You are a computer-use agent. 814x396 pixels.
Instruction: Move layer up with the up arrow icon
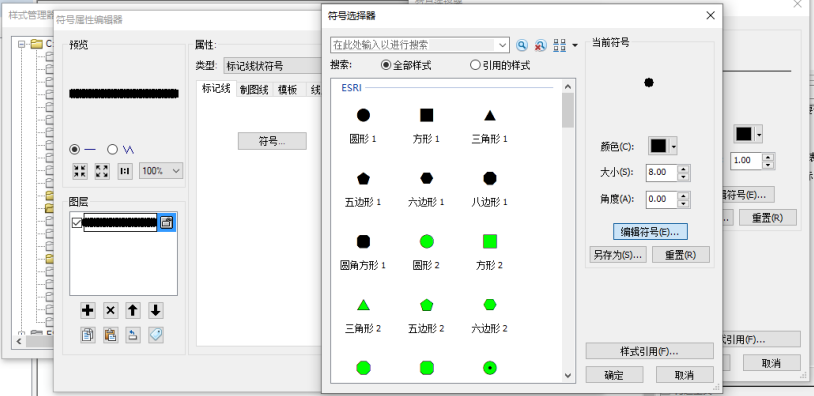tap(133, 310)
